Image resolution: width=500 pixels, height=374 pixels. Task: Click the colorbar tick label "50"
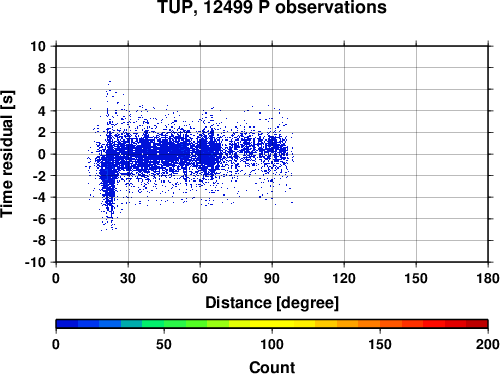click(164, 344)
